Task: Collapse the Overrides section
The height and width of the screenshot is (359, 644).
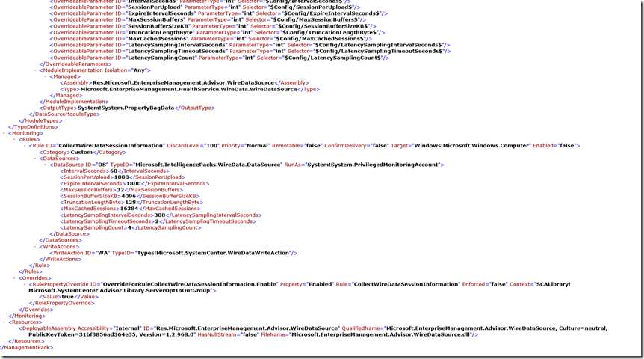Action: point(14,278)
